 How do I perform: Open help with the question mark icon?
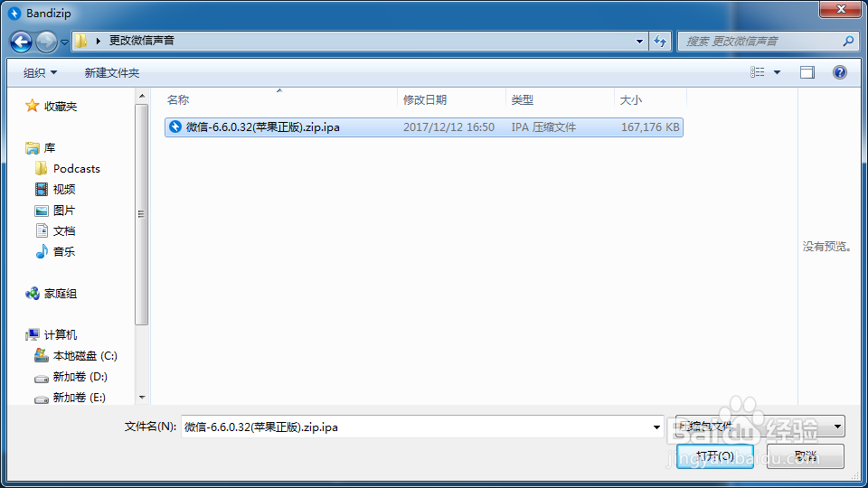pos(840,72)
